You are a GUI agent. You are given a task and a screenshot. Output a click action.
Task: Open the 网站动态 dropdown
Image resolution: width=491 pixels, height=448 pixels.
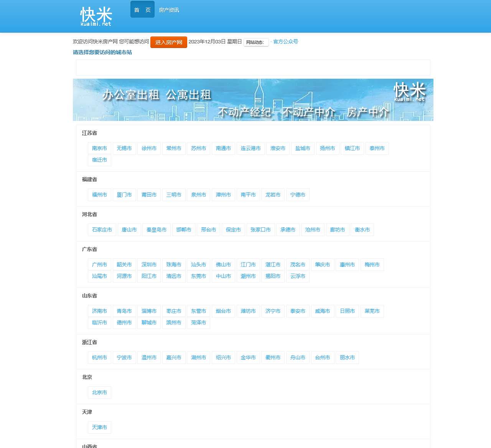[256, 42]
